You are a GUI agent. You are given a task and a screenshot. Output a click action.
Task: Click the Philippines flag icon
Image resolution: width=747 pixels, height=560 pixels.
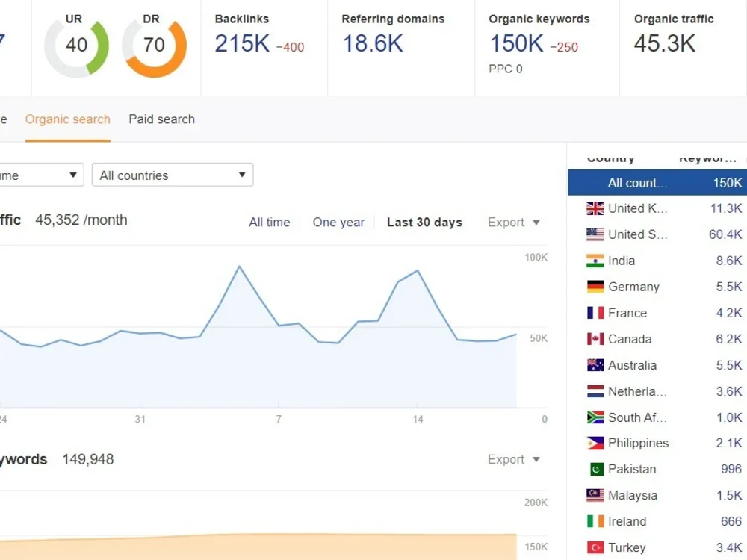595,444
